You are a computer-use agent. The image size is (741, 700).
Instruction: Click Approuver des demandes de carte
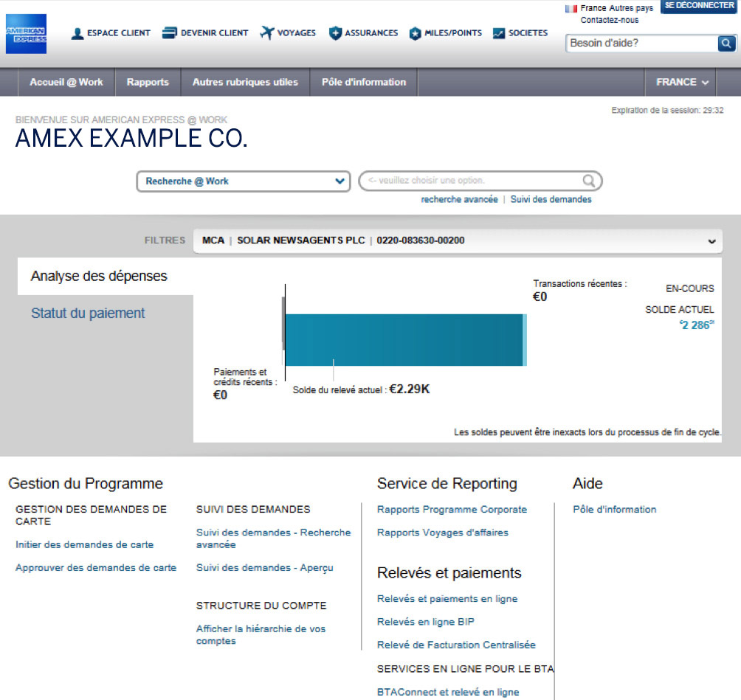(x=96, y=568)
